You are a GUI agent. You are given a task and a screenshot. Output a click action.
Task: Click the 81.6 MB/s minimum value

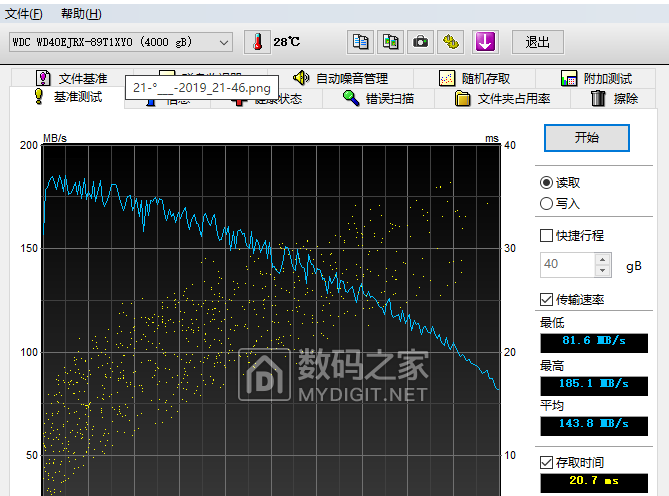594,343
